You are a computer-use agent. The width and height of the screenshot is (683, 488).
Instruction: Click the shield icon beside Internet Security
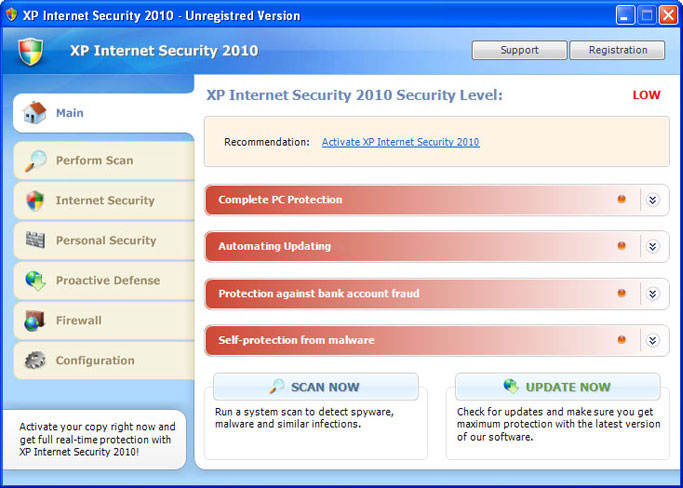point(35,200)
